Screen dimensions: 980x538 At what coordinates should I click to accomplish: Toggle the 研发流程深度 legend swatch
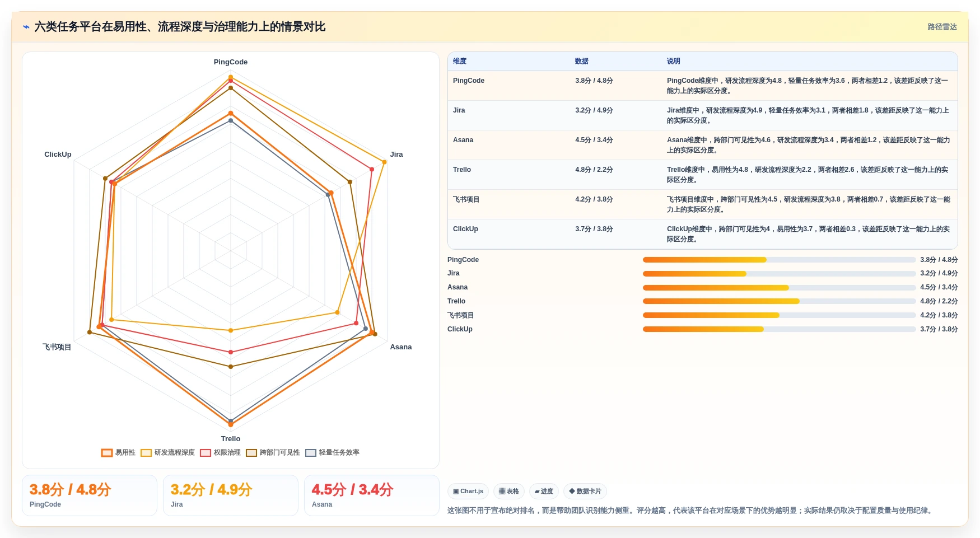[146, 453]
